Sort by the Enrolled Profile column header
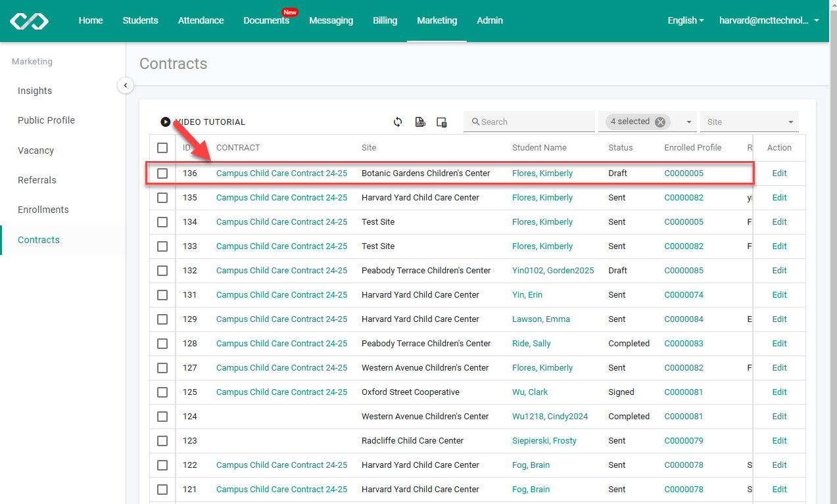837x504 pixels. (693, 148)
